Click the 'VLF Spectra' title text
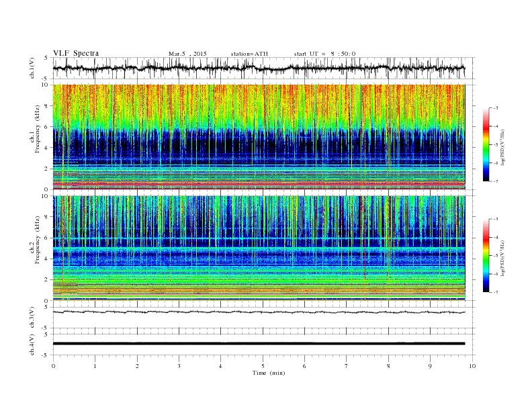Image resolution: width=532 pixels, height=411 pixels. 76,53
